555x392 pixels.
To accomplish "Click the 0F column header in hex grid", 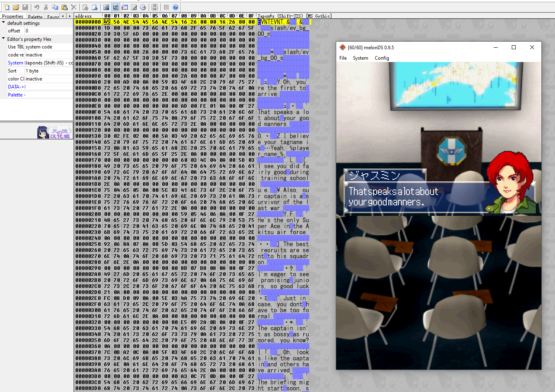I will click(251, 16).
